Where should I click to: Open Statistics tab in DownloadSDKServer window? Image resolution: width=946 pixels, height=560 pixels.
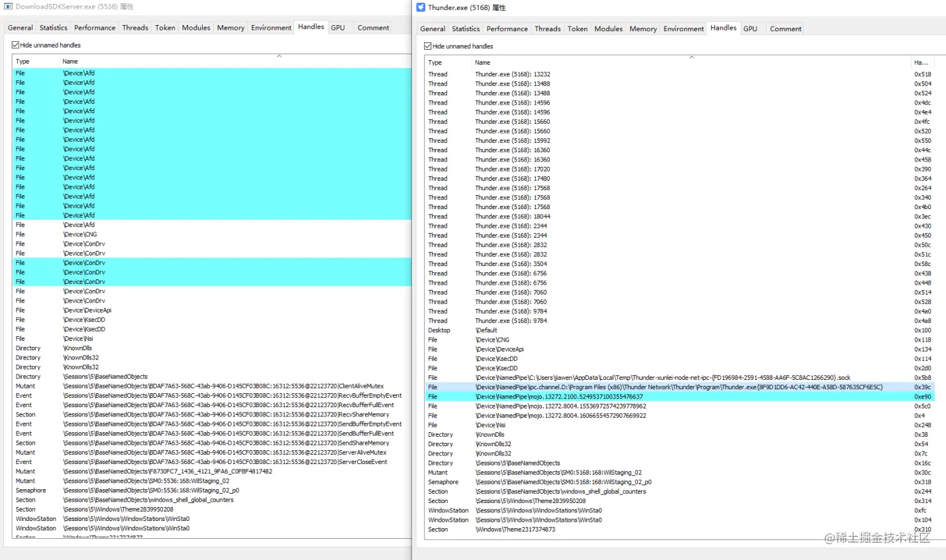click(x=54, y=28)
